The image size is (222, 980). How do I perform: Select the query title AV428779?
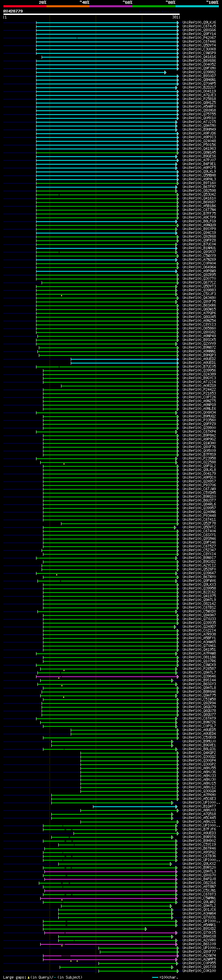13,11
